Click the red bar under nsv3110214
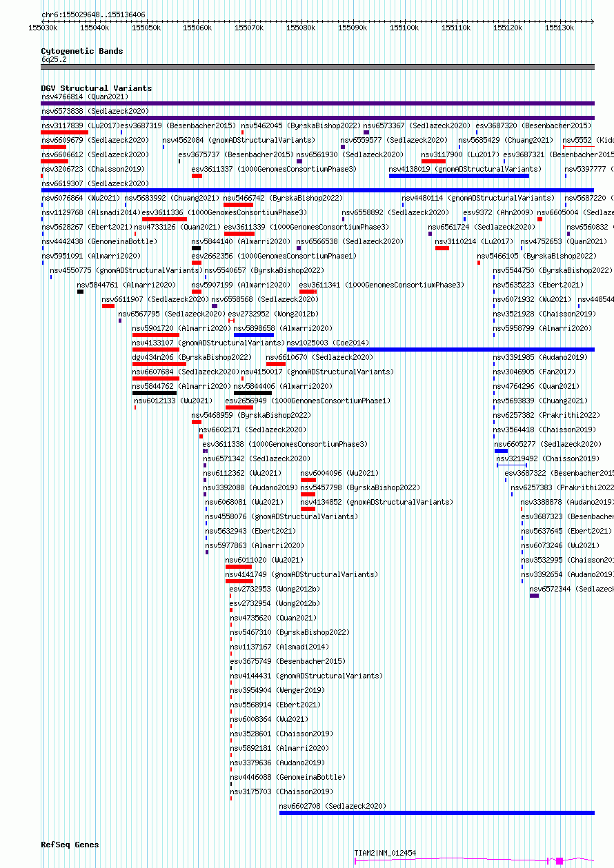Viewport: 614px width, 868px height. pyautogui.click(x=442, y=248)
